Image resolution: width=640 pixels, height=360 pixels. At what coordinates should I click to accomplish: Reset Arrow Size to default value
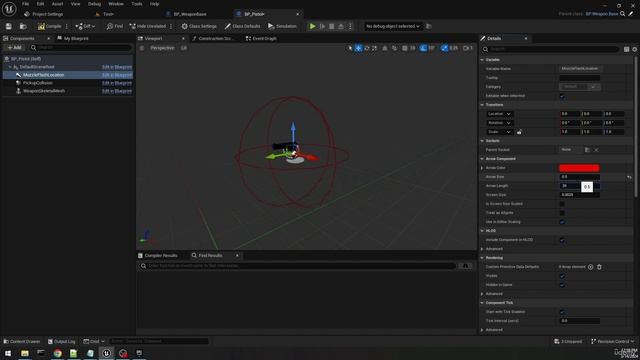click(x=629, y=177)
